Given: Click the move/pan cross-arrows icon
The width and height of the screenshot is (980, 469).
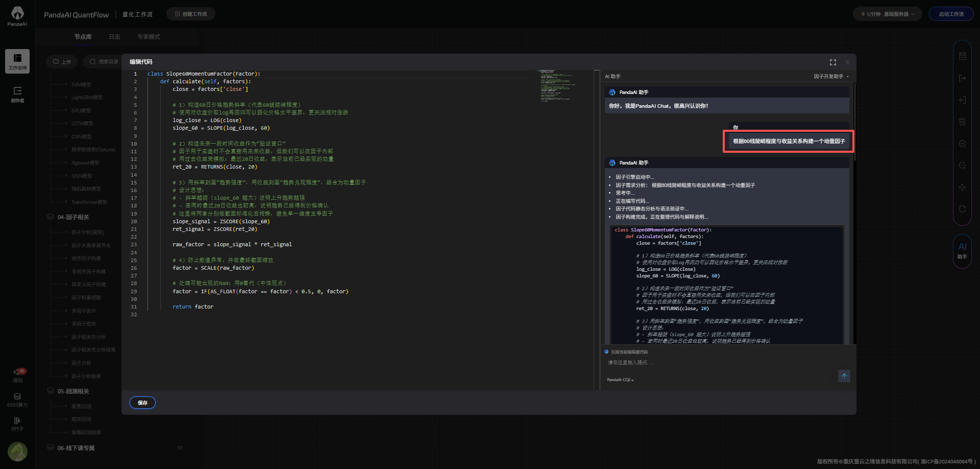Looking at the screenshot, I should [x=962, y=187].
